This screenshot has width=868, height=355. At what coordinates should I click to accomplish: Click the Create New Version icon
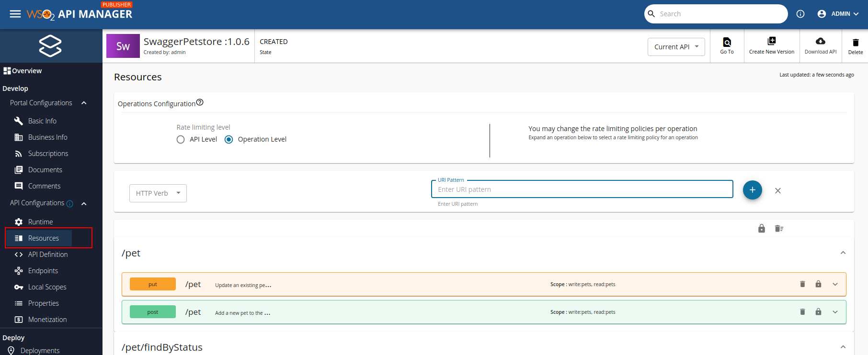[x=771, y=41]
